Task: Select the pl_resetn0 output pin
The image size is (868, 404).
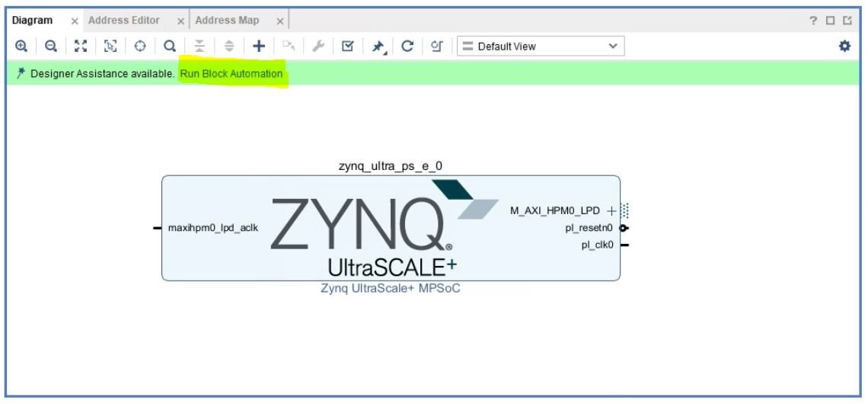Action: click(589, 228)
